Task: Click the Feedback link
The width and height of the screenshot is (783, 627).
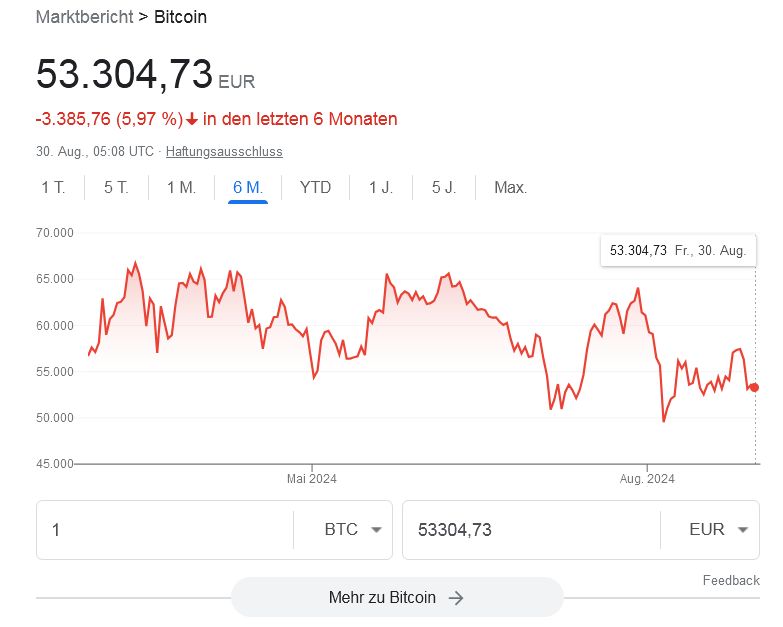Action: (731, 580)
